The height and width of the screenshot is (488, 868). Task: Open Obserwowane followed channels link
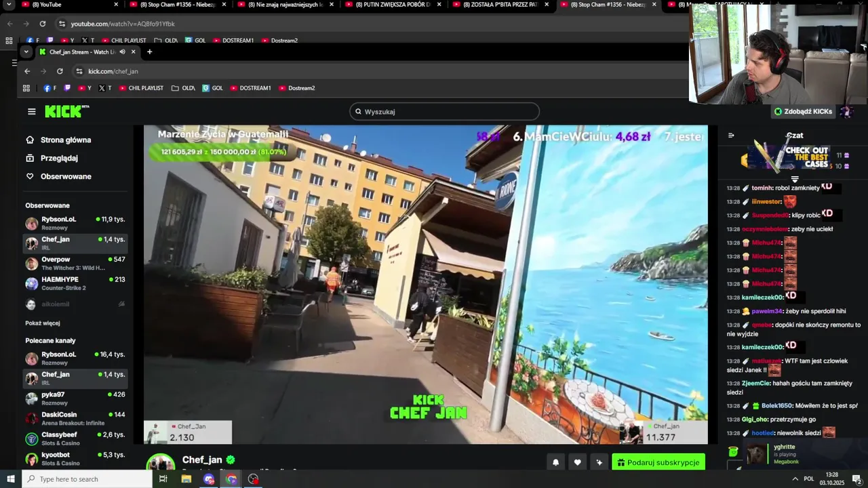click(66, 176)
